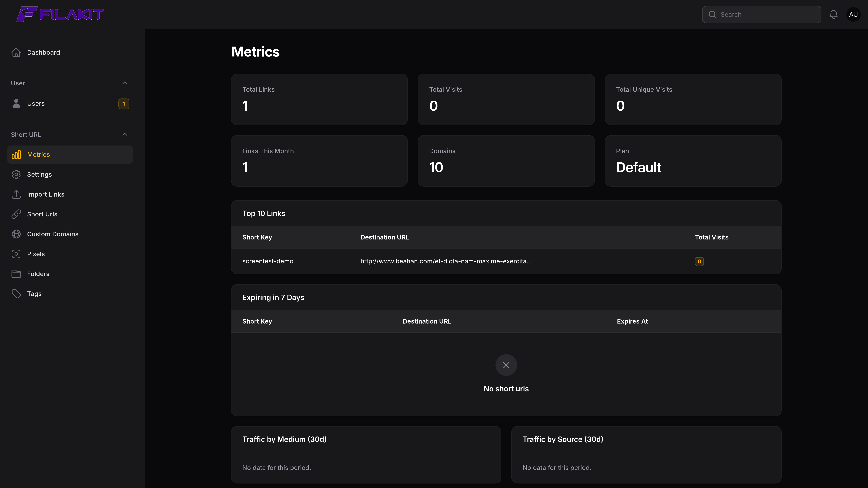868x488 pixels.
Task: Click the Custom Domains globe icon
Action: pos(16,234)
